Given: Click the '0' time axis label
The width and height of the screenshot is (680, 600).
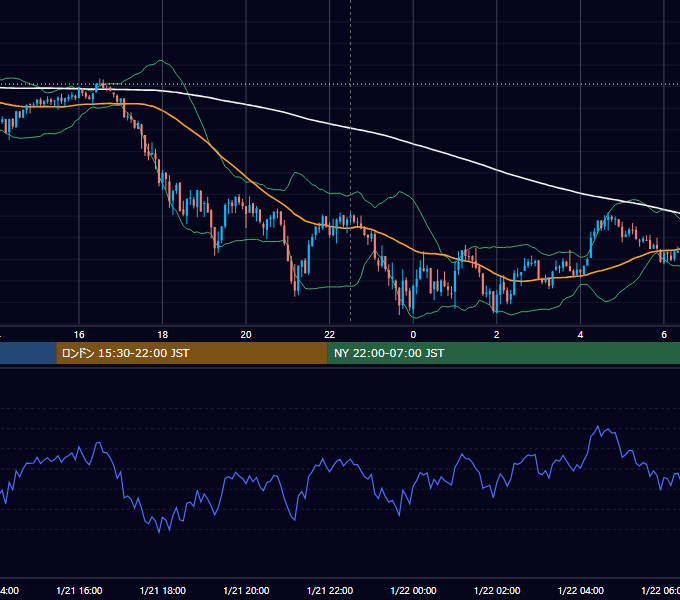Looking at the screenshot, I should [x=413, y=335].
